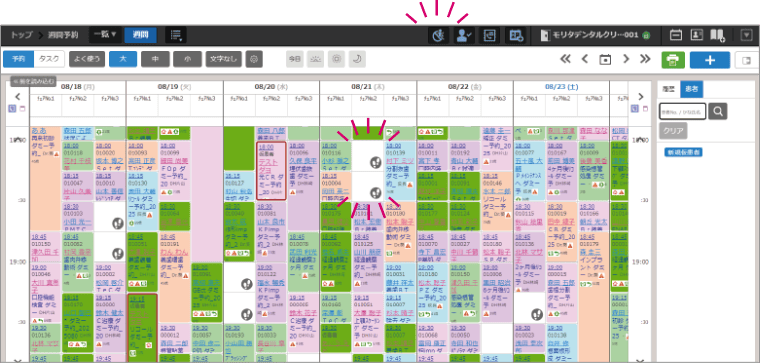Open the list filter dropdown icon
The height and width of the screenshot is (363, 760).
(x=176, y=34)
